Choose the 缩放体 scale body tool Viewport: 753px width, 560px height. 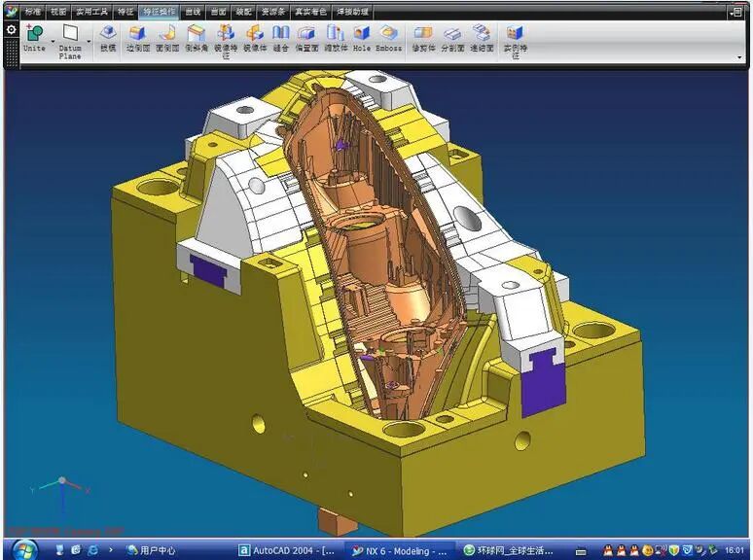tap(336, 38)
